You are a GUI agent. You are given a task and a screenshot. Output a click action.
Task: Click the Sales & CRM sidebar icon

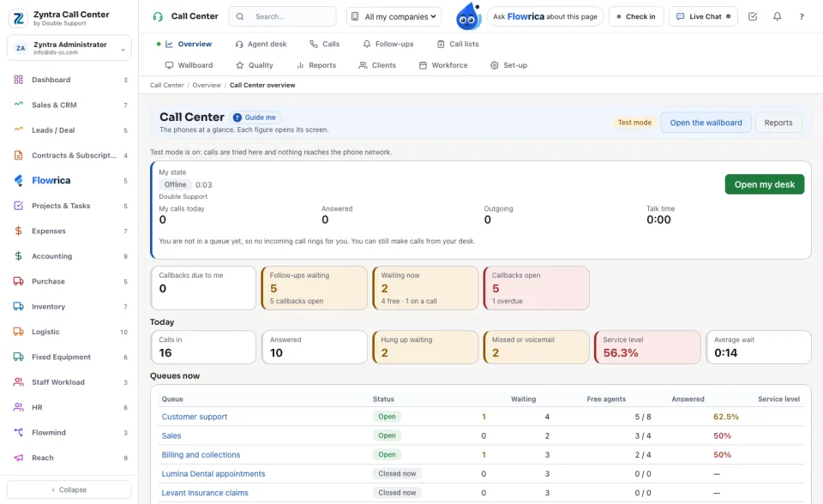pos(18,105)
